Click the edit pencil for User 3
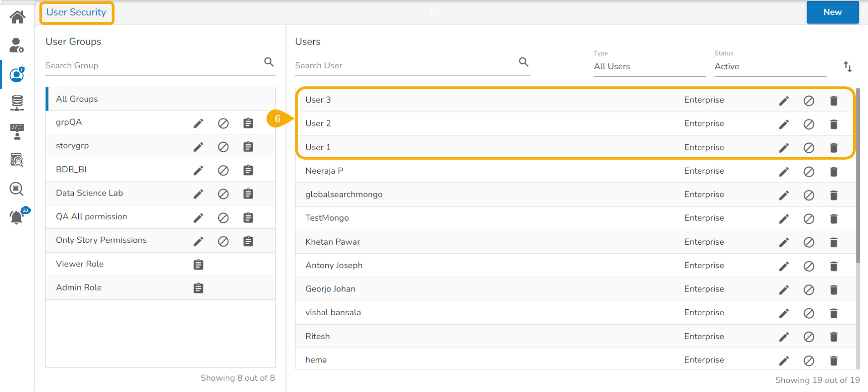Screen dimensions: 868x392 (783, 101)
